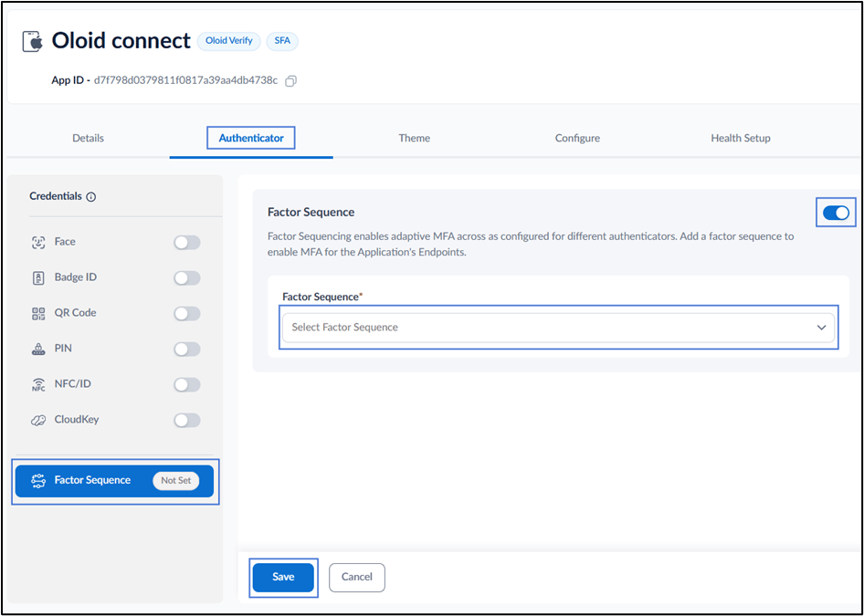Click the Credentials heading
This screenshot has height=616, width=864.
pos(56,196)
